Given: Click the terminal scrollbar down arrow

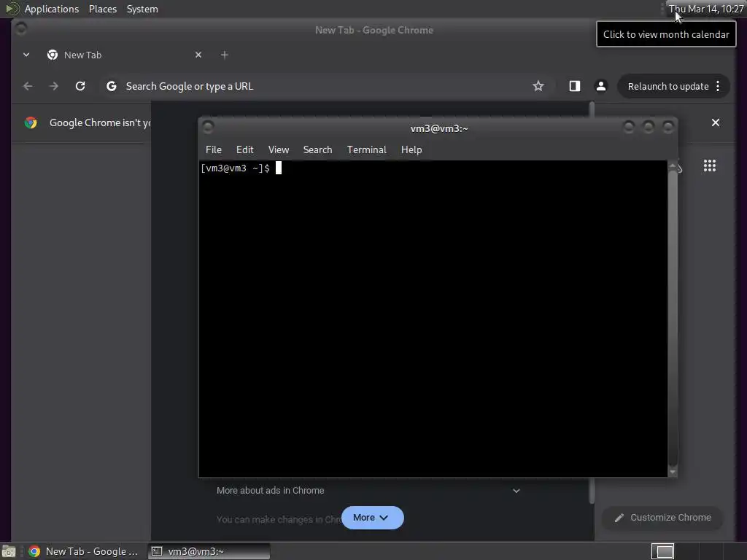Looking at the screenshot, I should (672, 472).
